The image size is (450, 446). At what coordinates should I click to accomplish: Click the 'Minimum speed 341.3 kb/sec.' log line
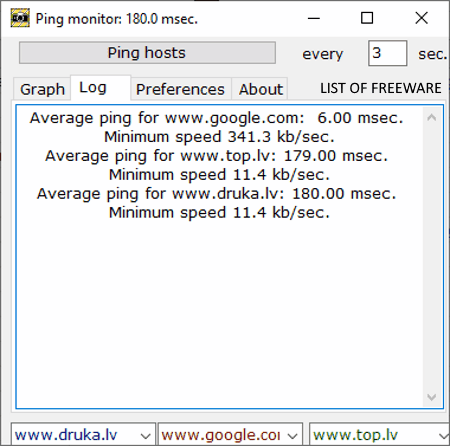[x=219, y=137]
